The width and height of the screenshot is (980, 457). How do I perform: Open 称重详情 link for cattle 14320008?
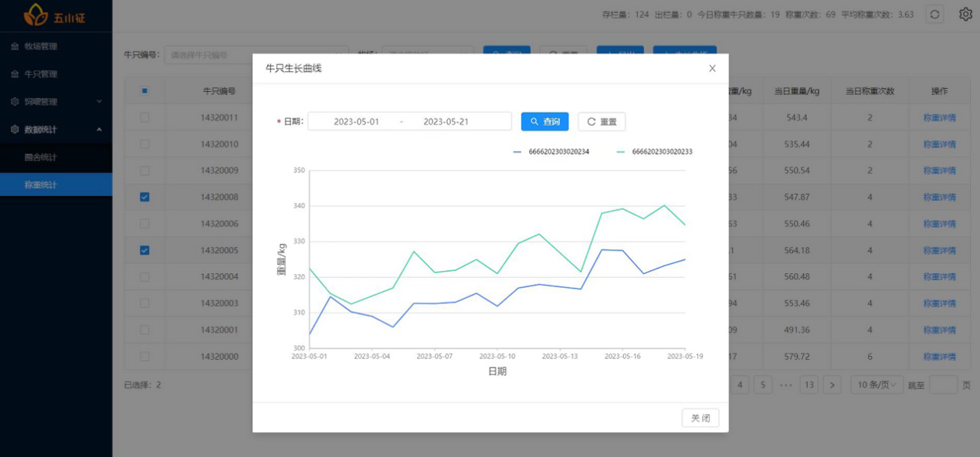[938, 197]
